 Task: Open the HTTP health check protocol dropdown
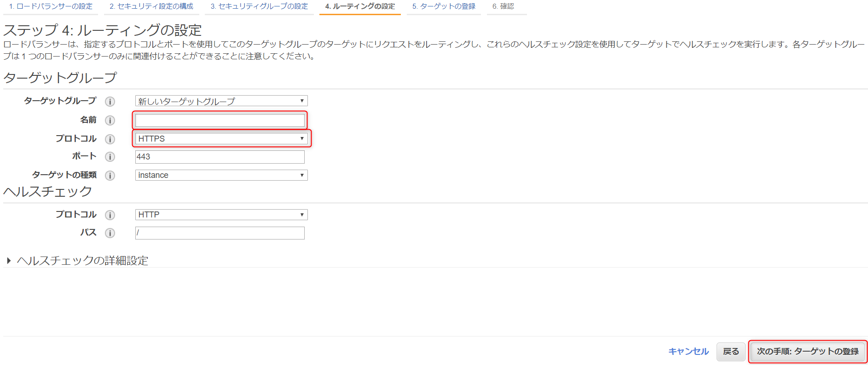[221, 215]
